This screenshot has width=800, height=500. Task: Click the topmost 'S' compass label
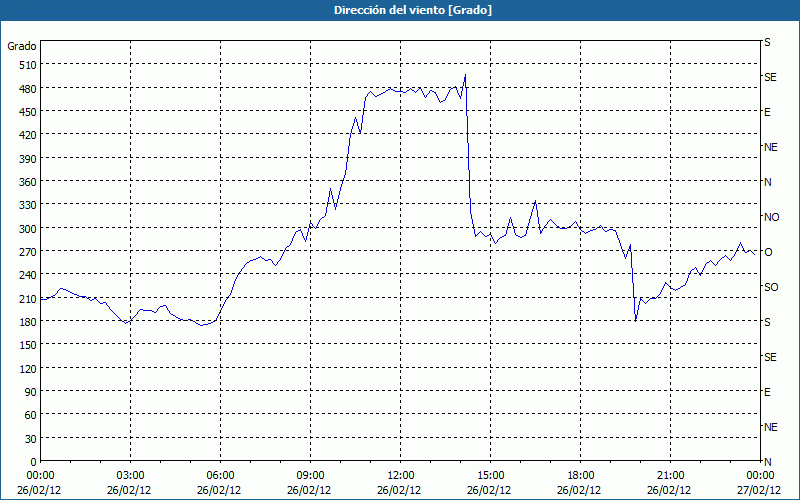pos(767,42)
